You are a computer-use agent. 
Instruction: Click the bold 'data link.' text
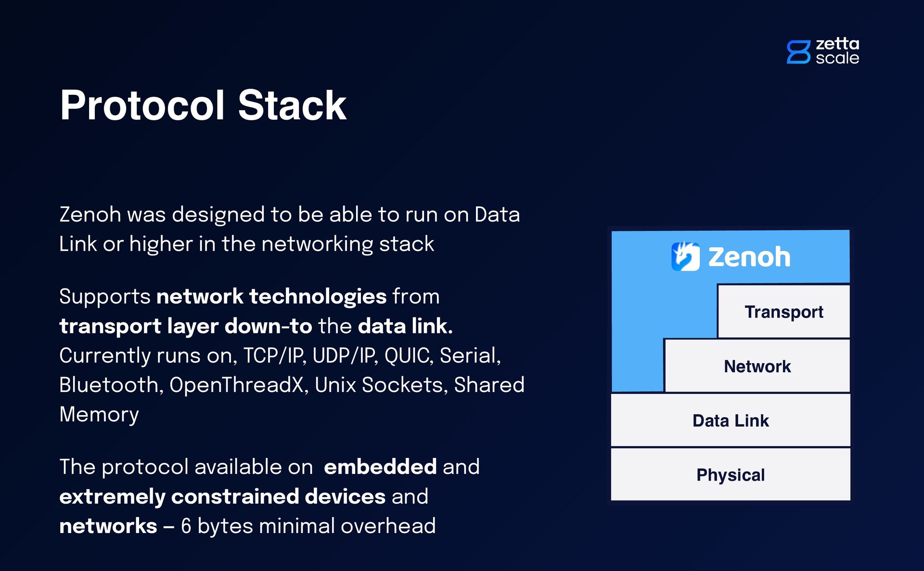(405, 326)
